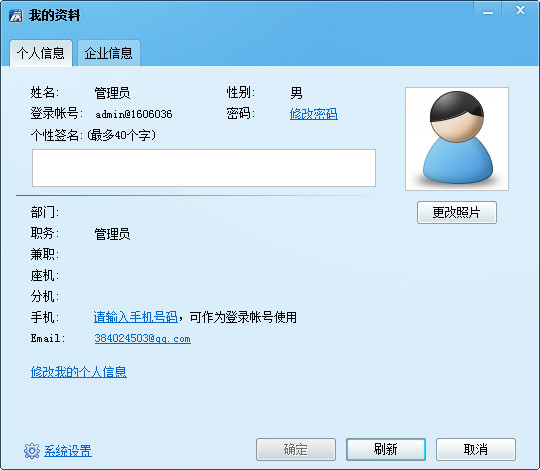Click the 更改照片 button
This screenshot has height=470, width=540.
pyautogui.click(x=457, y=212)
